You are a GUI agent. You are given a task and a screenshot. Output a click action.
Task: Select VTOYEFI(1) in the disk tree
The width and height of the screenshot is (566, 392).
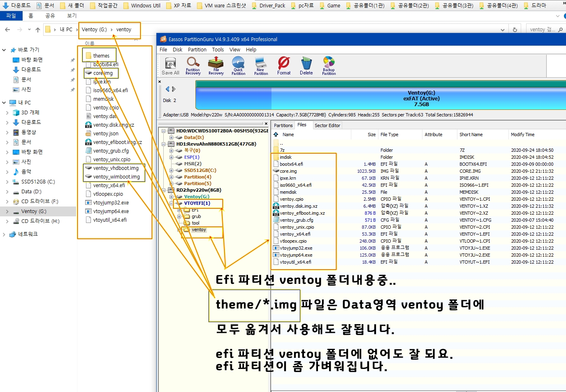(197, 203)
